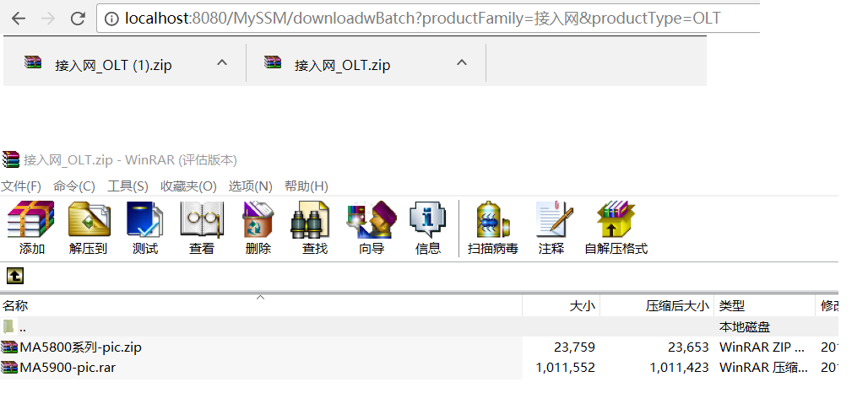The height and width of the screenshot is (393, 868).
Task: Click the 接入网_OLT (1).zip download file icon
Action: tap(33, 62)
